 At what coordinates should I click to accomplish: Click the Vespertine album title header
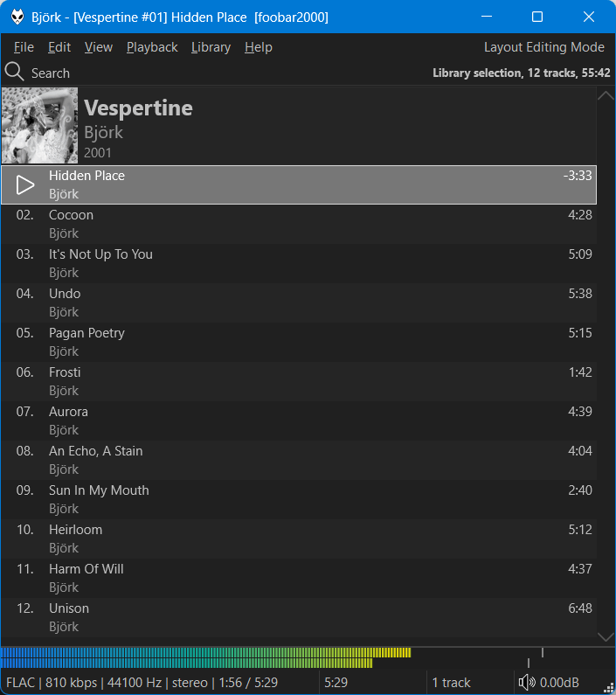(x=138, y=108)
